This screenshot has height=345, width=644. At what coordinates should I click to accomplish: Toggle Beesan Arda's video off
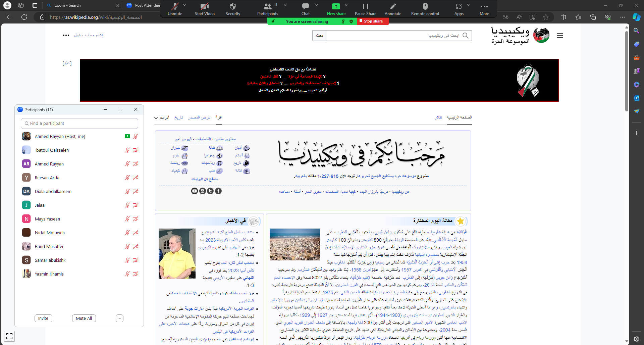135,178
